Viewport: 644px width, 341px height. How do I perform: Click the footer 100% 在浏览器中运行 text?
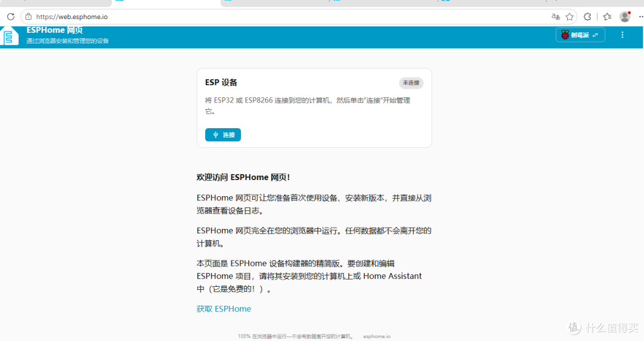295,336
